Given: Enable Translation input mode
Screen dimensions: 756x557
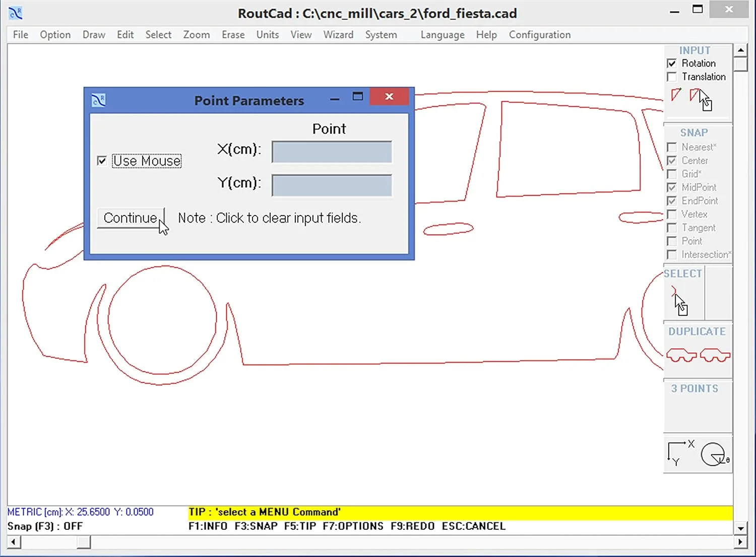Looking at the screenshot, I should (672, 77).
